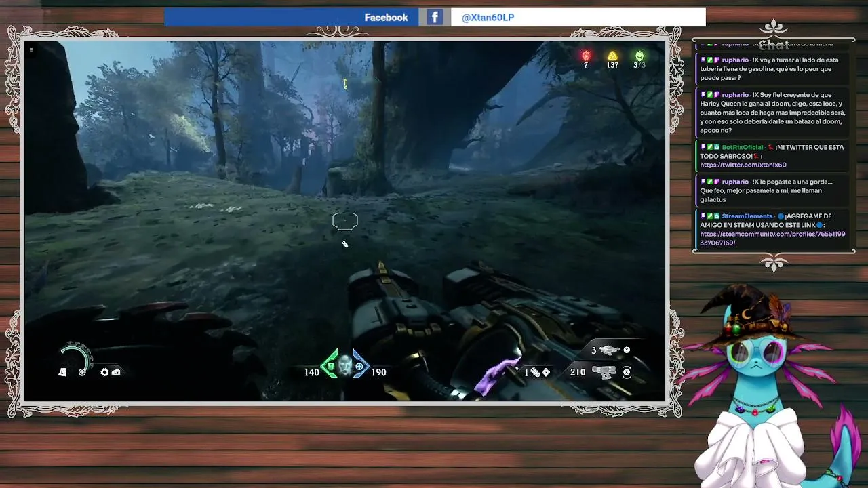Image resolution: width=868 pixels, height=488 pixels.
Task: Click the gear ability icon on HUD
Action: pyautogui.click(x=104, y=372)
